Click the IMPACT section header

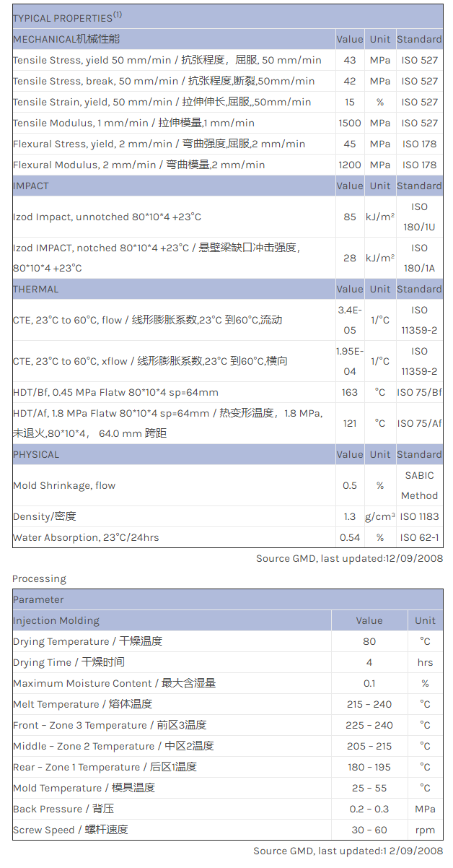click(31, 186)
